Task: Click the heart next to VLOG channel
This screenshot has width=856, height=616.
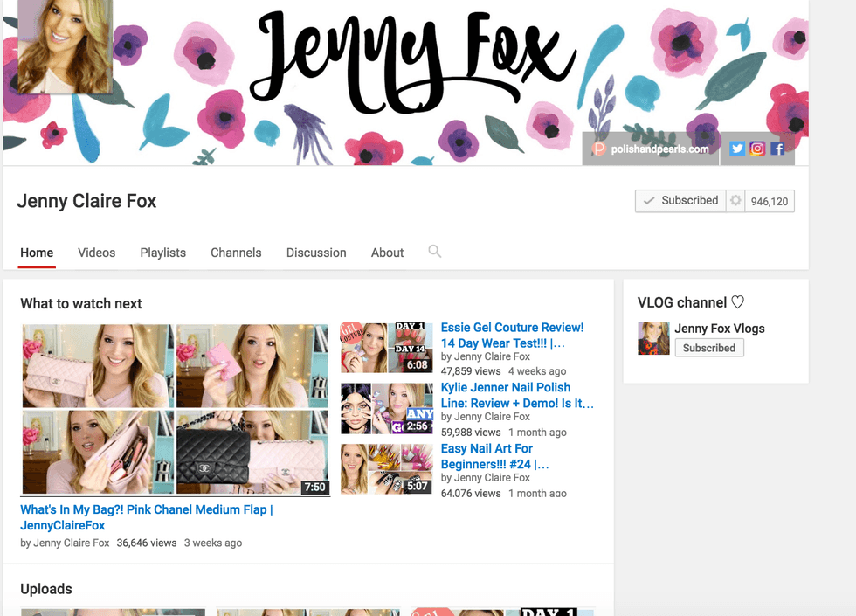Action: tap(737, 301)
